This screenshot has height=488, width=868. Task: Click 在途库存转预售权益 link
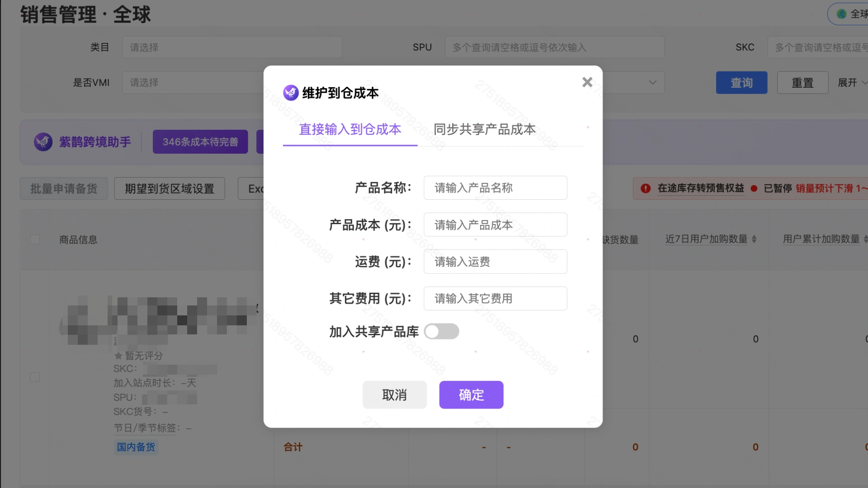(x=701, y=188)
